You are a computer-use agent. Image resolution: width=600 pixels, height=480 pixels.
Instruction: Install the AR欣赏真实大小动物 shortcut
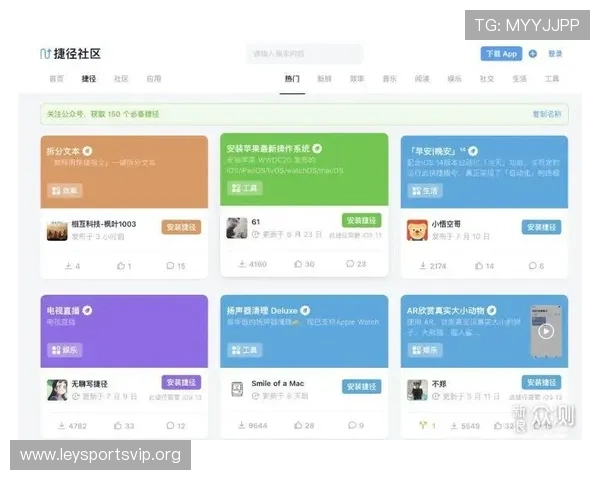(541, 382)
